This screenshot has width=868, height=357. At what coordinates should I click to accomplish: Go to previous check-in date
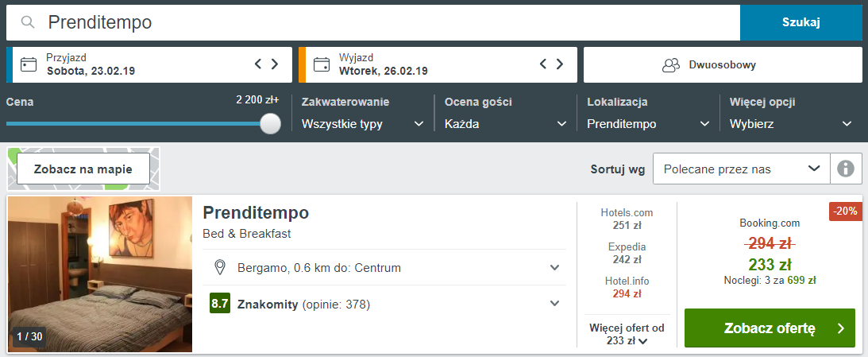(x=258, y=64)
